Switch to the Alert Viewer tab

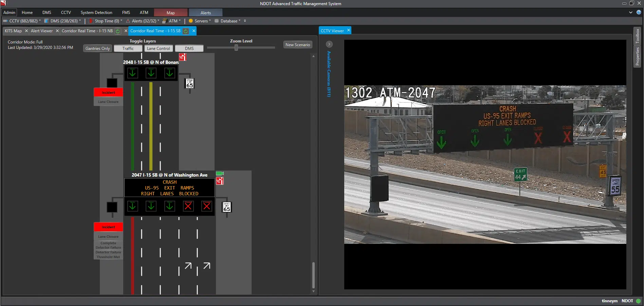click(x=42, y=31)
